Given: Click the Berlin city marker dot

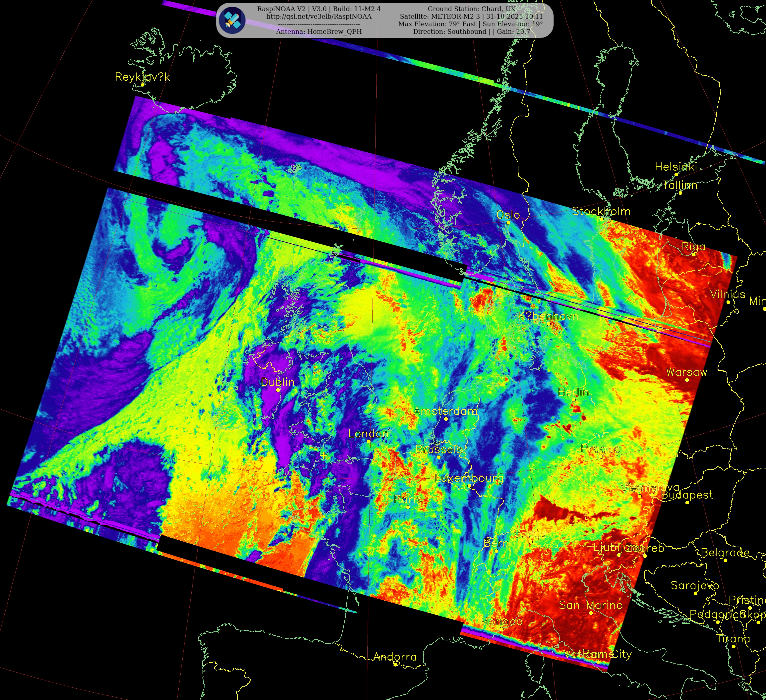Looking at the screenshot, I should (x=574, y=400).
